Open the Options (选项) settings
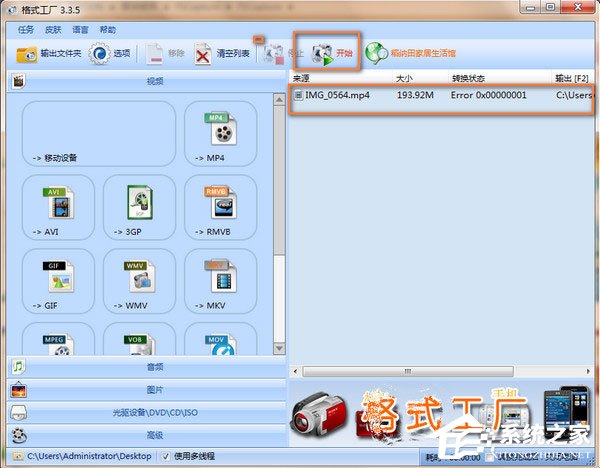The image size is (600, 468). click(x=110, y=54)
